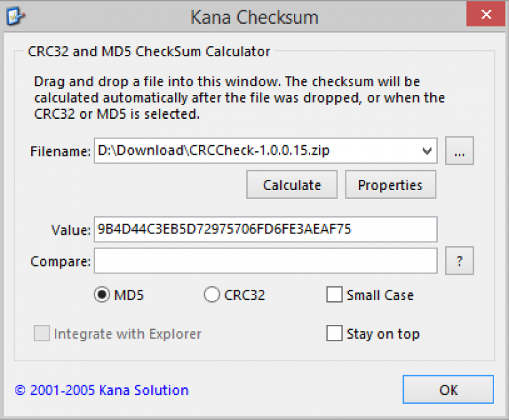
Task: Click the Filename path text box
Action: tap(257, 151)
